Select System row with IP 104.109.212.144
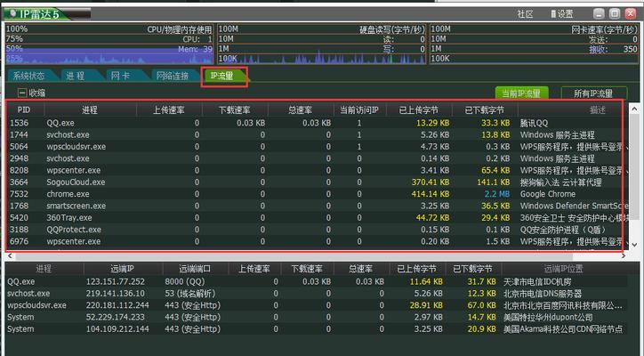The image size is (644, 356). 317,329
